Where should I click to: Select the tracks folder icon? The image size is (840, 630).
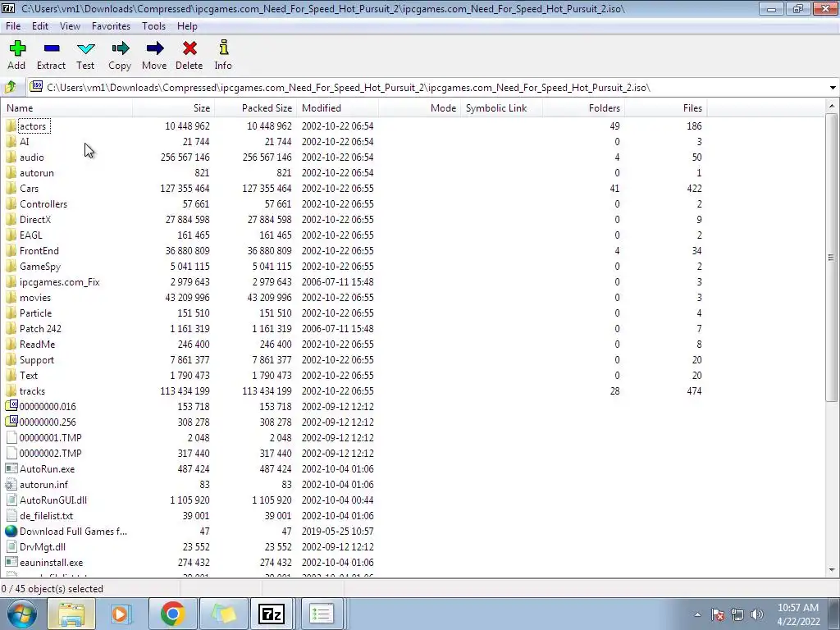11,390
